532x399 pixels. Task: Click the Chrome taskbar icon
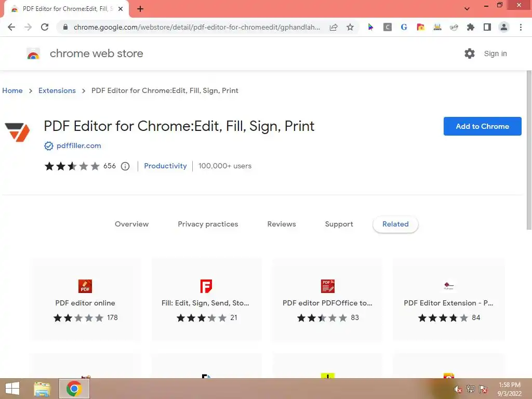(74, 389)
